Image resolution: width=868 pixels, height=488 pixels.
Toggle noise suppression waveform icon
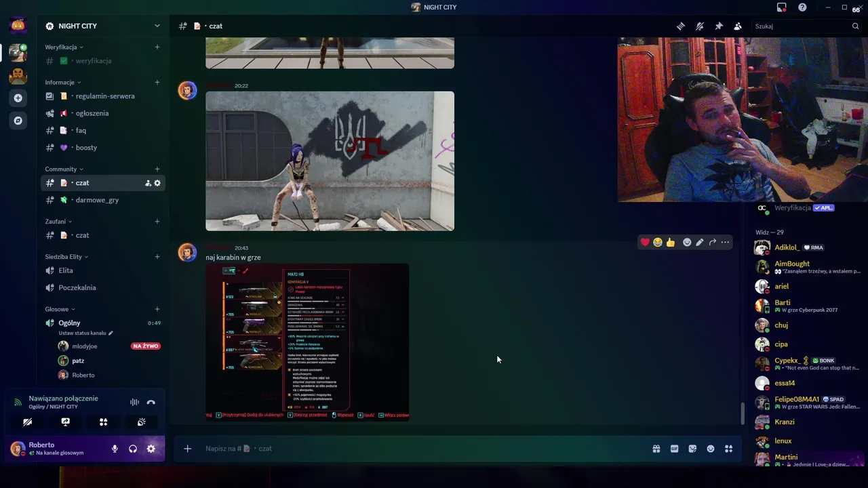[x=134, y=402]
